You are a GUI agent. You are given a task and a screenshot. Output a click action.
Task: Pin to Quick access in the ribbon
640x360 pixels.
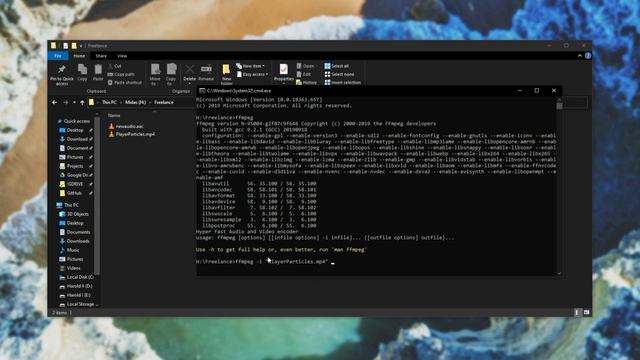tap(62, 75)
